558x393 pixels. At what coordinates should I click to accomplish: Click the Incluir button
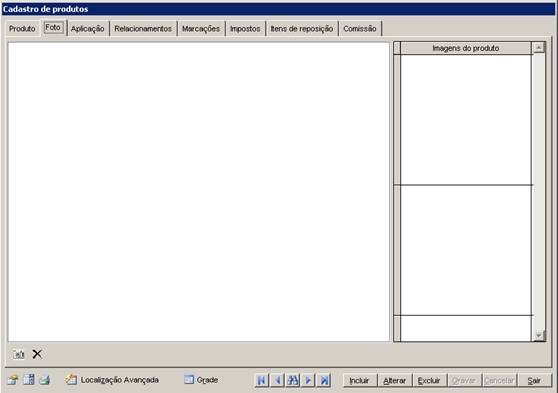[359, 381]
